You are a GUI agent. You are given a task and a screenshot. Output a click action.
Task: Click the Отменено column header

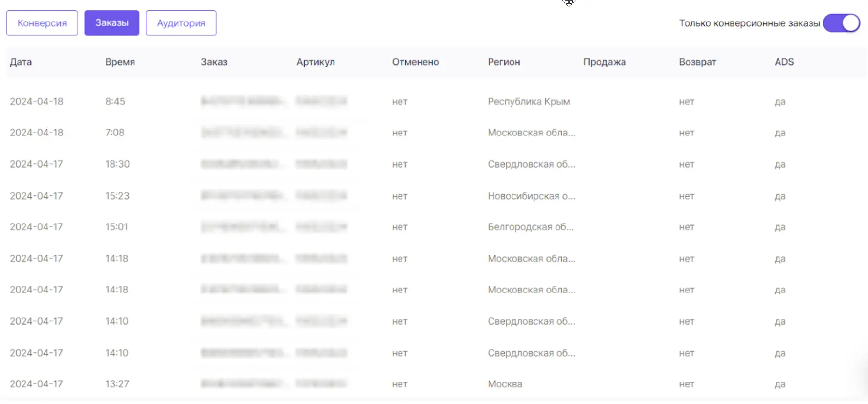click(x=415, y=62)
